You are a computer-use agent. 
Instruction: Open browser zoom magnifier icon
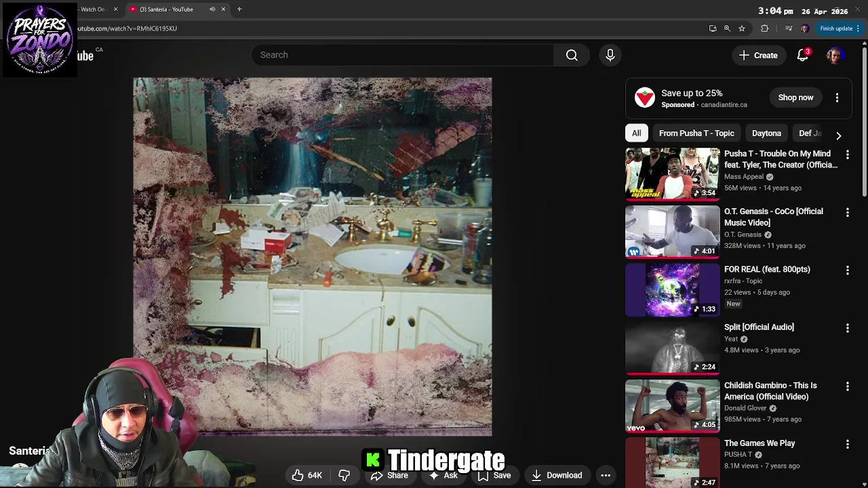pos(727,28)
